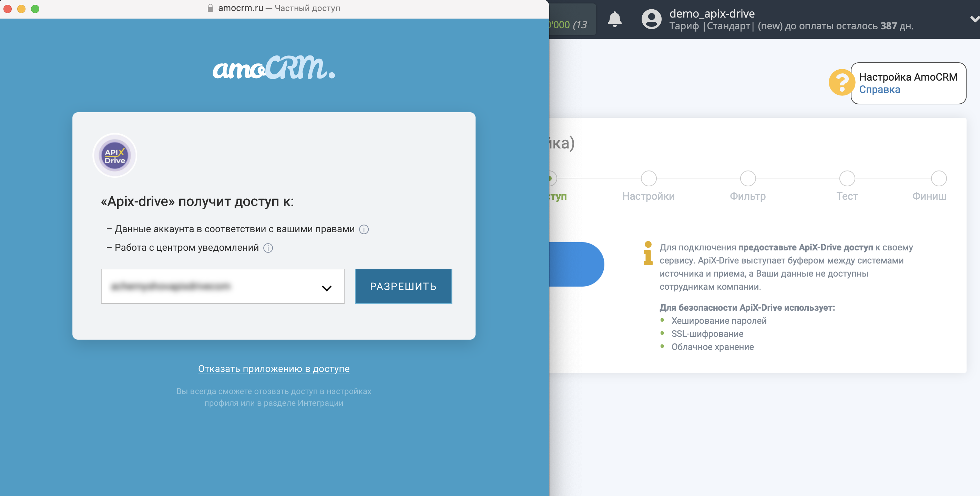980x496 pixels.
Task: Click the tariff Стандарт information text
Action: pyautogui.click(x=791, y=26)
